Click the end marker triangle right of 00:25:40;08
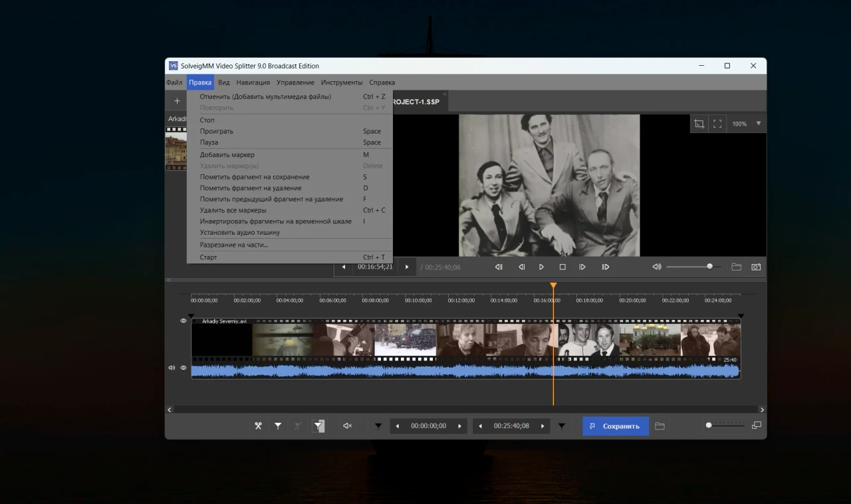The image size is (851, 504). 562,426
